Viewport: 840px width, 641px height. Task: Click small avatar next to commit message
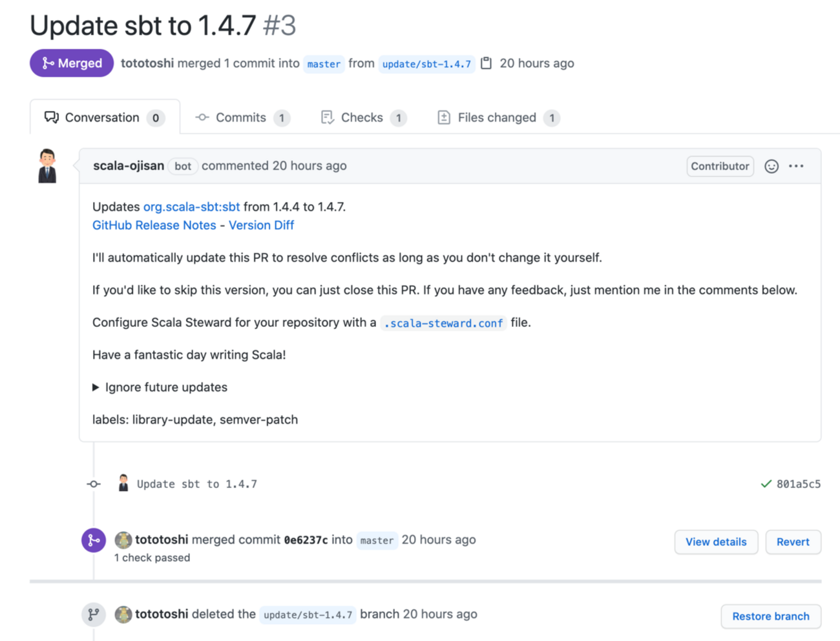[123, 483]
